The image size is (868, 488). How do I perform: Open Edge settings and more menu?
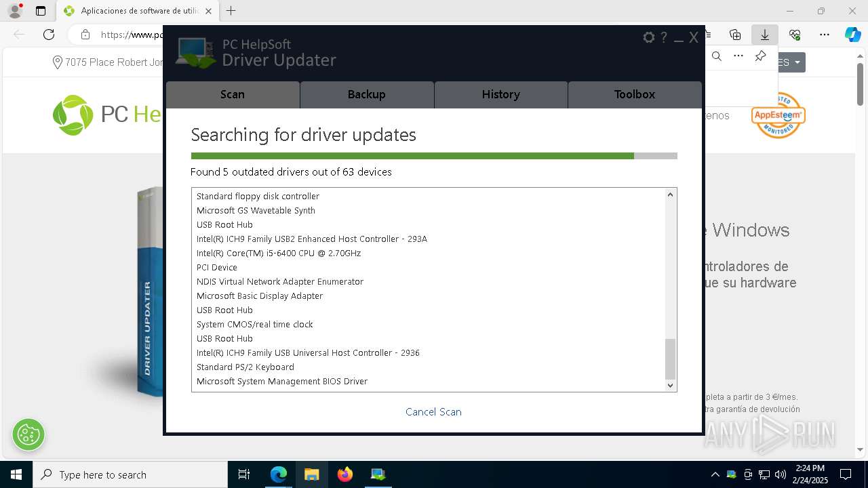coord(825,35)
